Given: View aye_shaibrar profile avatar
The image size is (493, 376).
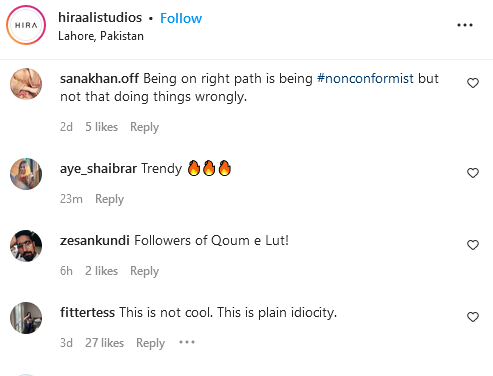Looking at the screenshot, I should (26, 174).
